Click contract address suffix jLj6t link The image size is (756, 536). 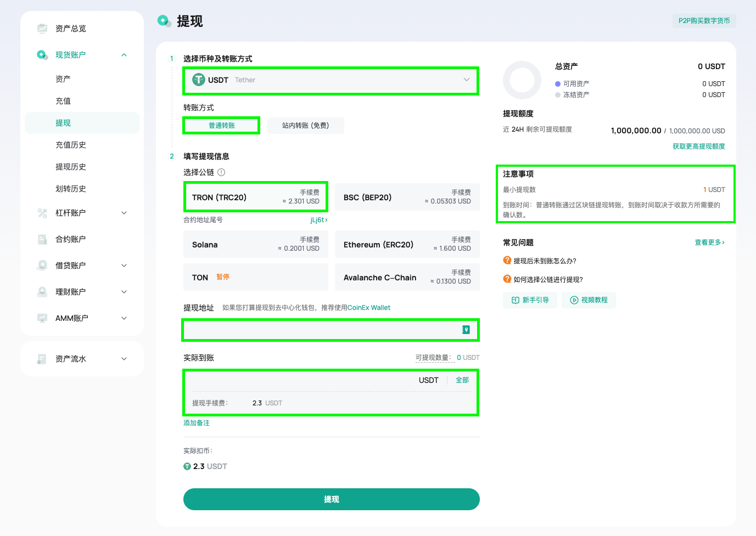[319, 220]
